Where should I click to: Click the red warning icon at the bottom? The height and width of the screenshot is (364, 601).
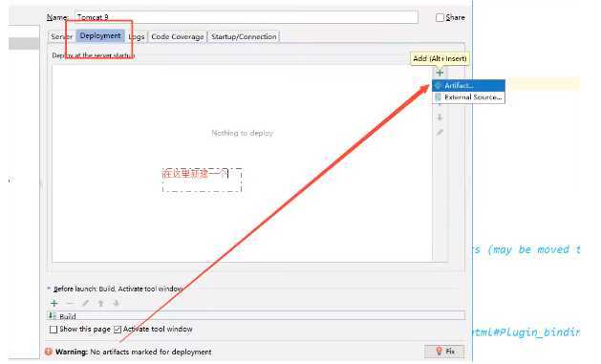pyautogui.click(x=49, y=352)
